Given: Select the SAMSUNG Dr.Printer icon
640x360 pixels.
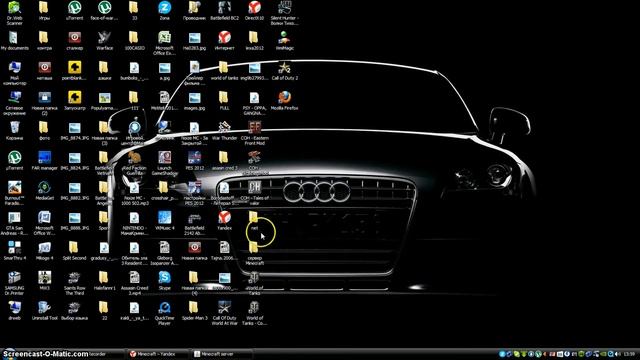Looking at the screenshot, I should coord(14,283).
